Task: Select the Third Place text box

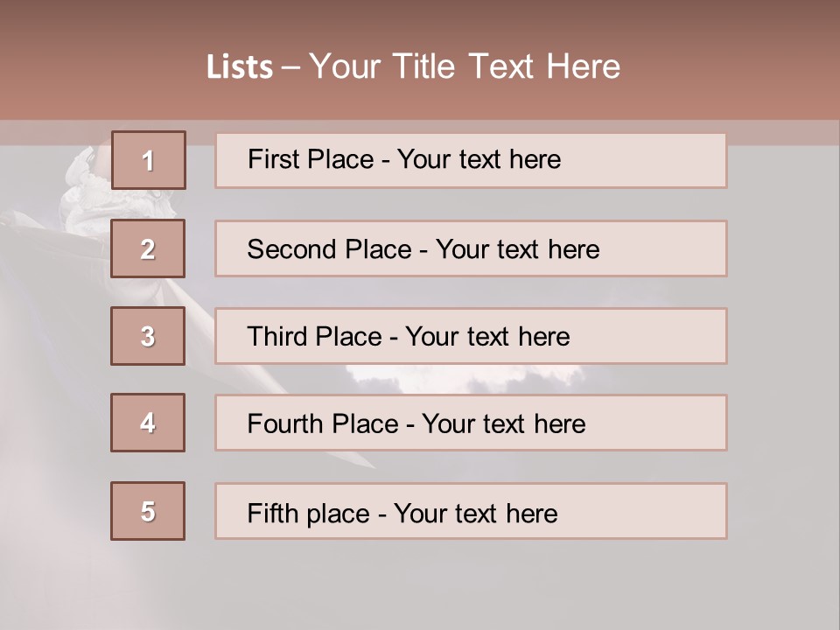Action: coord(471,336)
